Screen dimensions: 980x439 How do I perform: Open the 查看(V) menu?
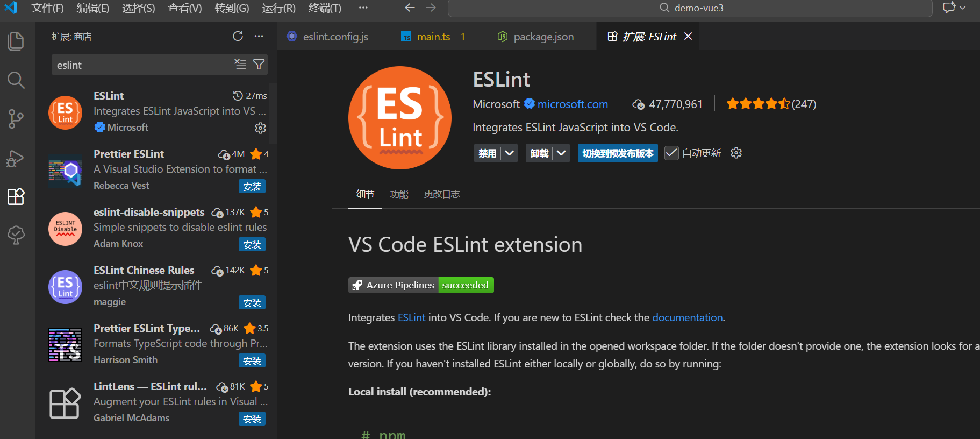click(x=184, y=8)
